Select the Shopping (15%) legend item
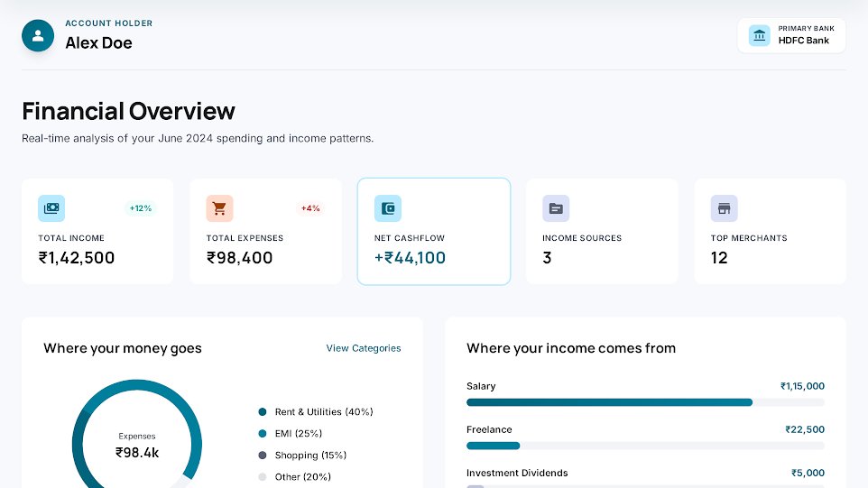Viewport: 868px width, 488px height. 309,456
